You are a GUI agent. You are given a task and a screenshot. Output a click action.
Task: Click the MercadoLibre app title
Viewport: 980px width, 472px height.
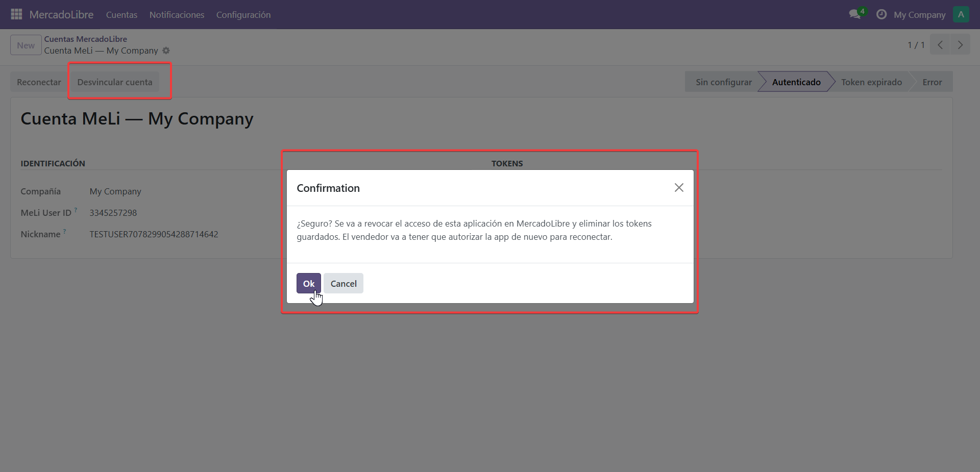pos(61,14)
